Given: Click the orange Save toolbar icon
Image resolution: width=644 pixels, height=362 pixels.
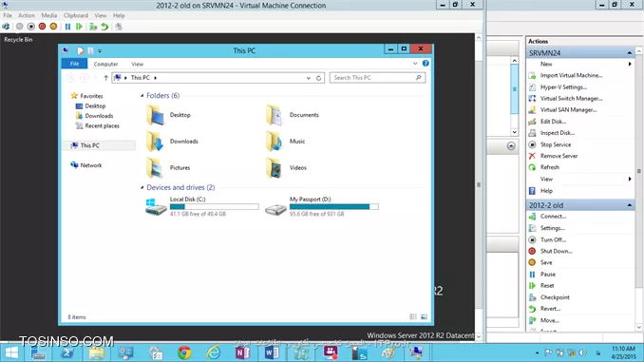Looking at the screenshot, I should tap(53, 27).
